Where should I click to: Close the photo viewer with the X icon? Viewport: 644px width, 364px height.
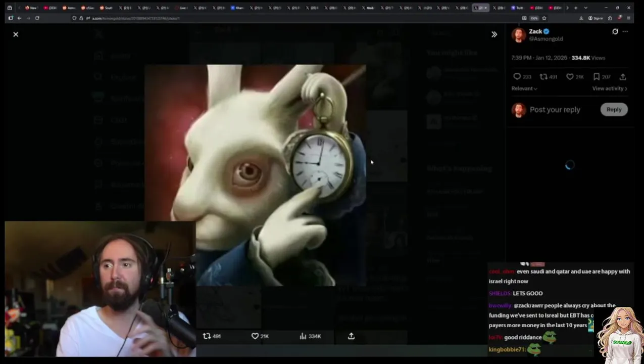[16, 34]
